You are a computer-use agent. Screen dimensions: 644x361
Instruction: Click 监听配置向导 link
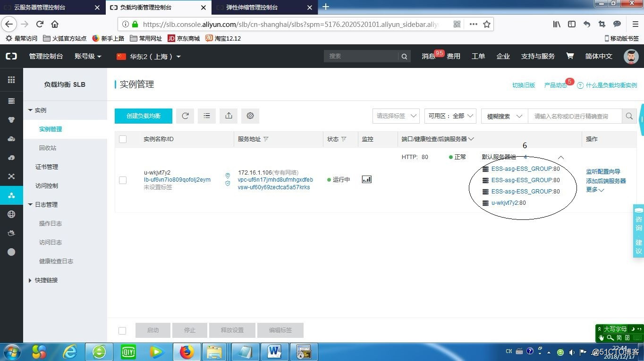coord(603,172)
